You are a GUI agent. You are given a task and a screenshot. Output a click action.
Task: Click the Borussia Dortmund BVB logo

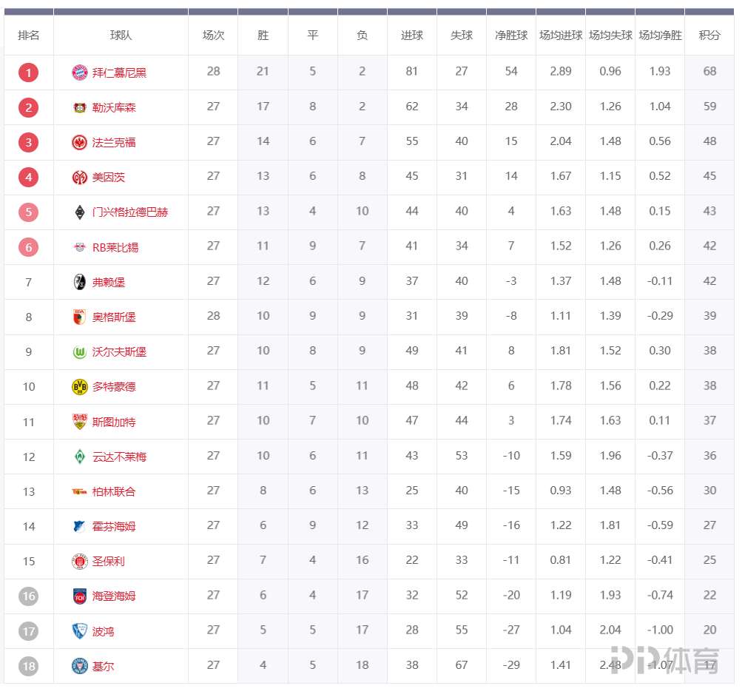[79, 387]
